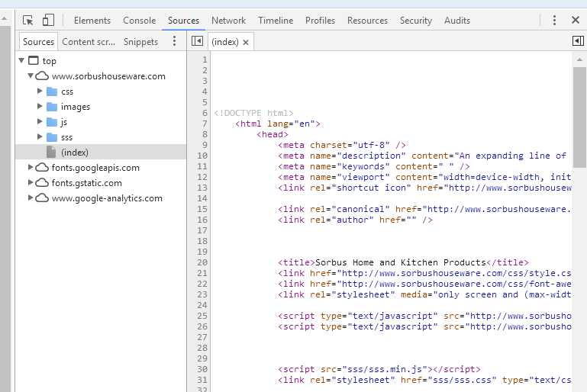Viewport: 587px width, 392px height.
Task: Select www.sorbushouseware.com label in tree
Action: tap(108, 76)
